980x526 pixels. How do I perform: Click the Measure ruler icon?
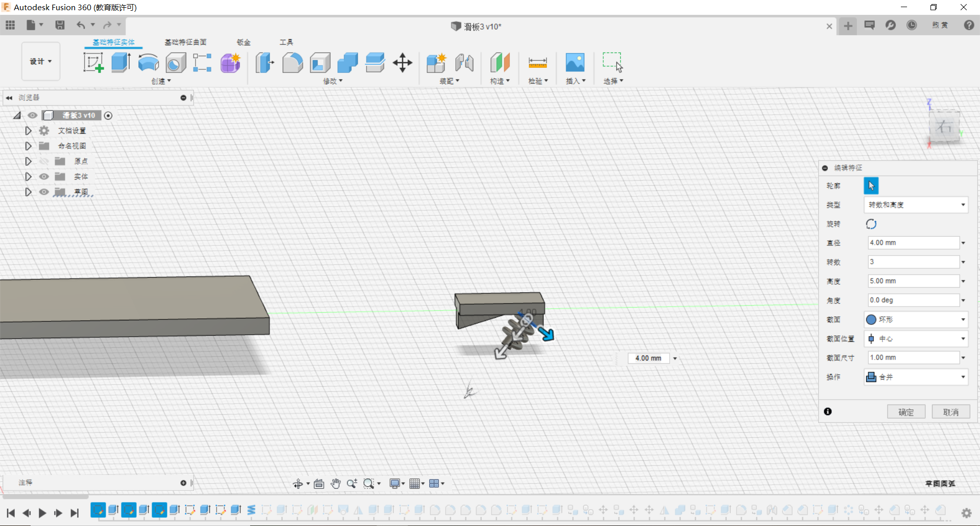[x=537, y=63]
